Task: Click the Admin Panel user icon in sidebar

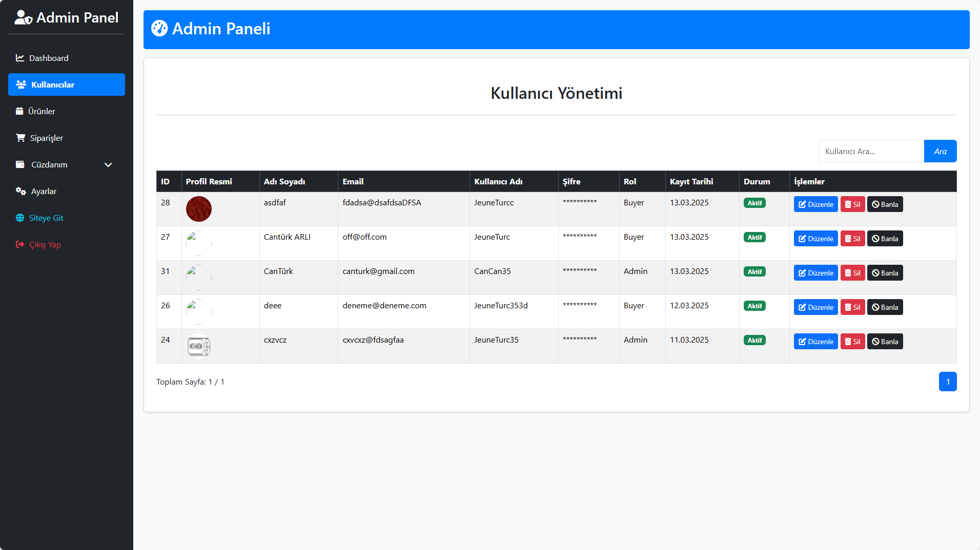Action: tap(24, 17)
